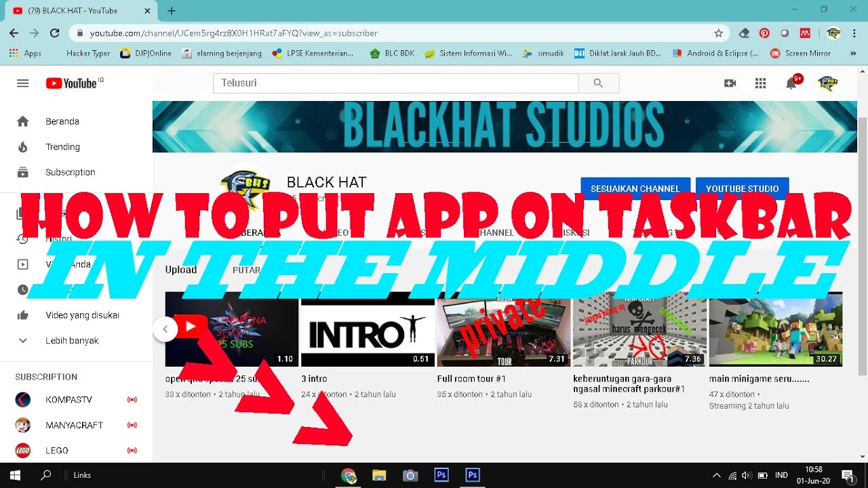
Task: Go back with browser back arrow
Action: 14,33
